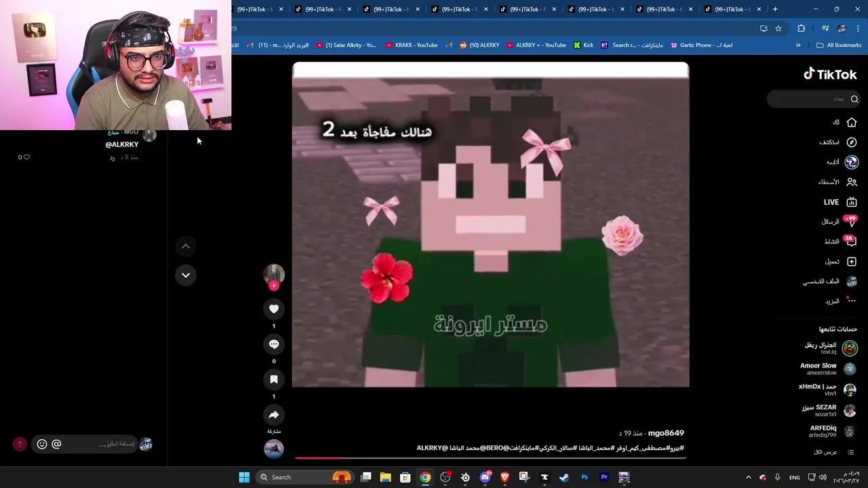Open the Chrome three-dots menu
The width and height of the screenshot is (868, 488).
click(x=859, y=28)
